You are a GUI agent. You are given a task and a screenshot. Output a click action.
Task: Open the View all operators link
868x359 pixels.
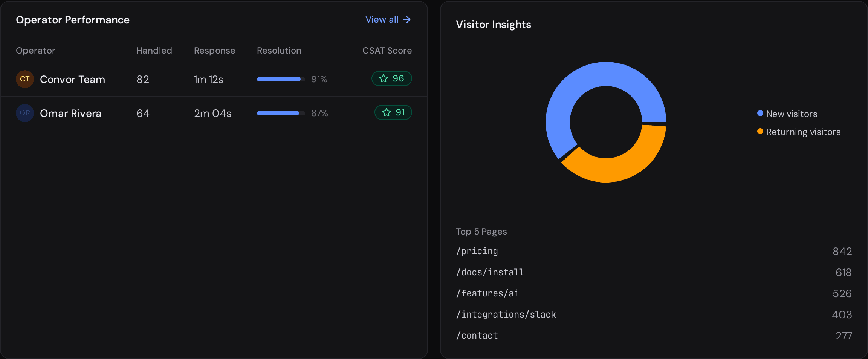388,20
